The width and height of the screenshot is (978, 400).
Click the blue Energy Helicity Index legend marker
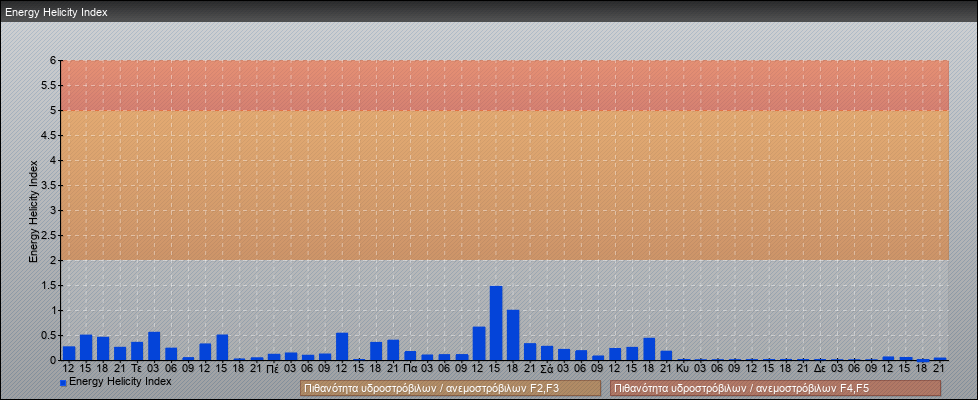coord(63,382)
